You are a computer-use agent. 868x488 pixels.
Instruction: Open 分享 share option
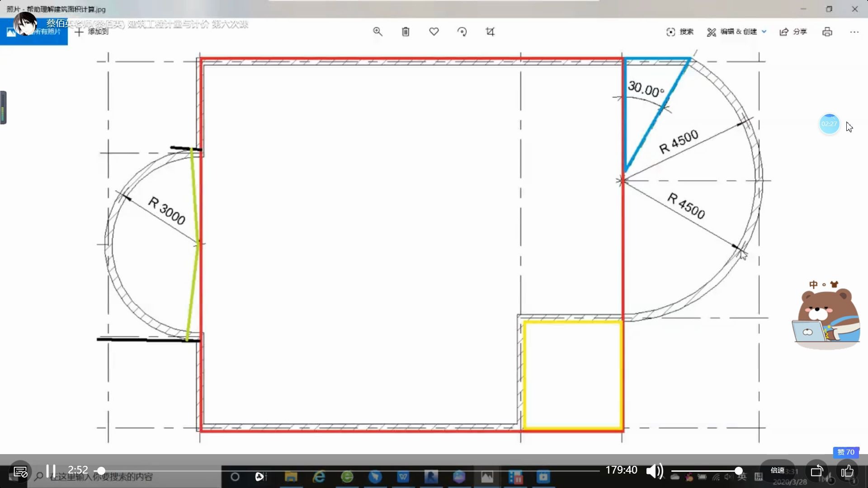pyautogui.click(x=793, y=32)
